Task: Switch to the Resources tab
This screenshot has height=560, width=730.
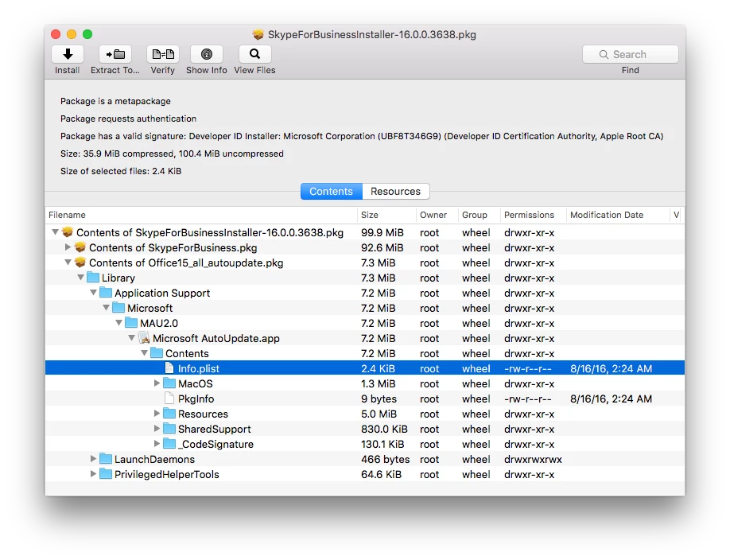Action: click(396, 192)
